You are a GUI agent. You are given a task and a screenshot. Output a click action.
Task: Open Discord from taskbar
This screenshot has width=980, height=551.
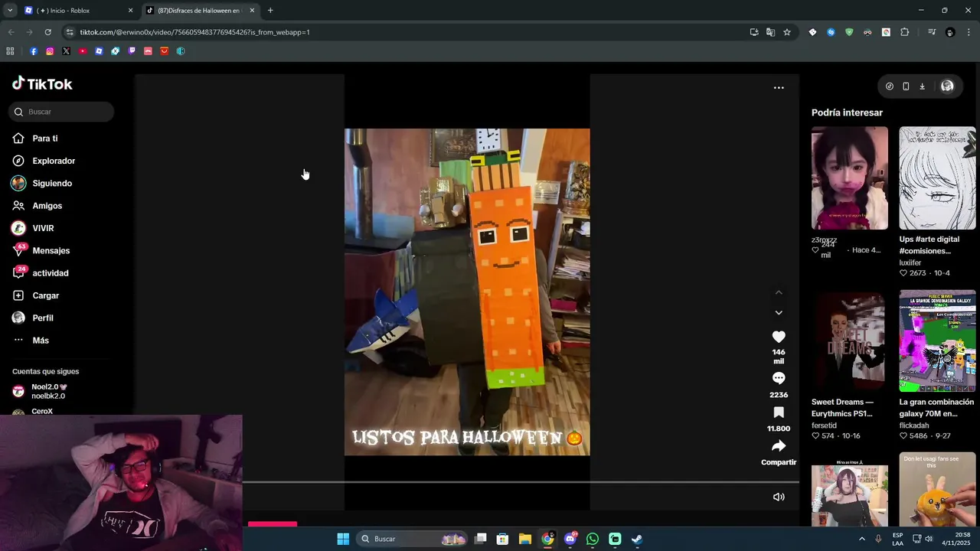click(x=570, y=539)
